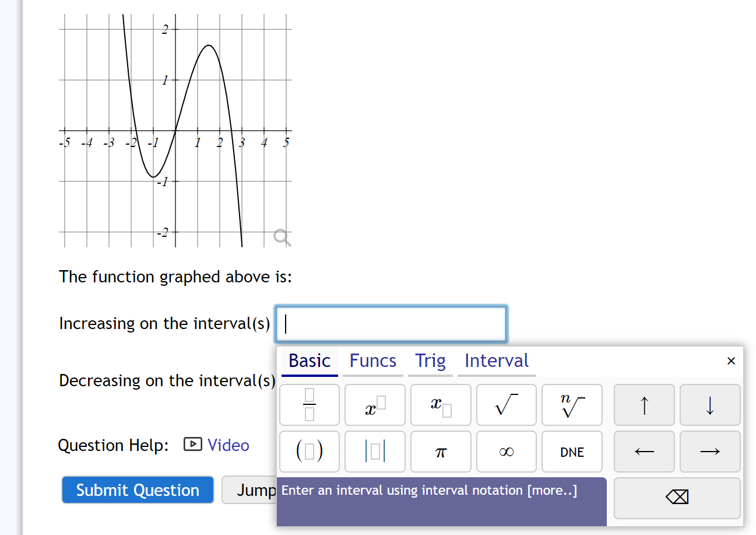Switch to the Funcs tab
The image size is (756, 535).
click(x=372, y=361)
